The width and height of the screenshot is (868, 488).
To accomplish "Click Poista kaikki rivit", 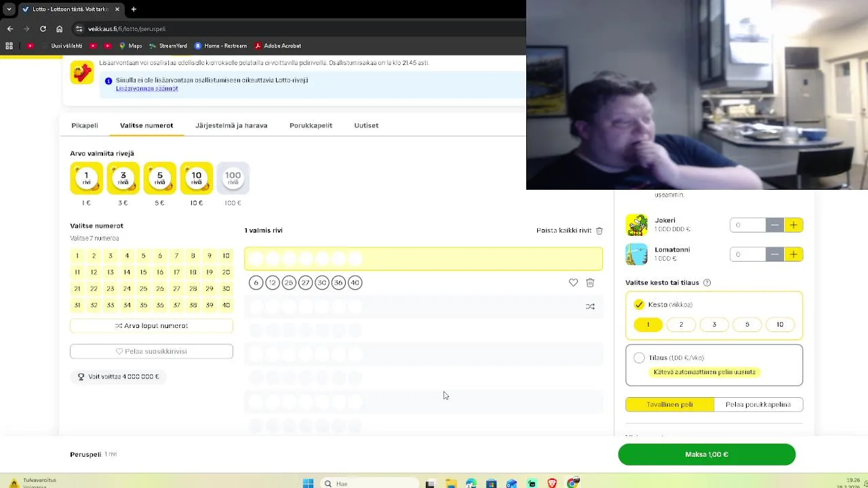I will (564, 230).
